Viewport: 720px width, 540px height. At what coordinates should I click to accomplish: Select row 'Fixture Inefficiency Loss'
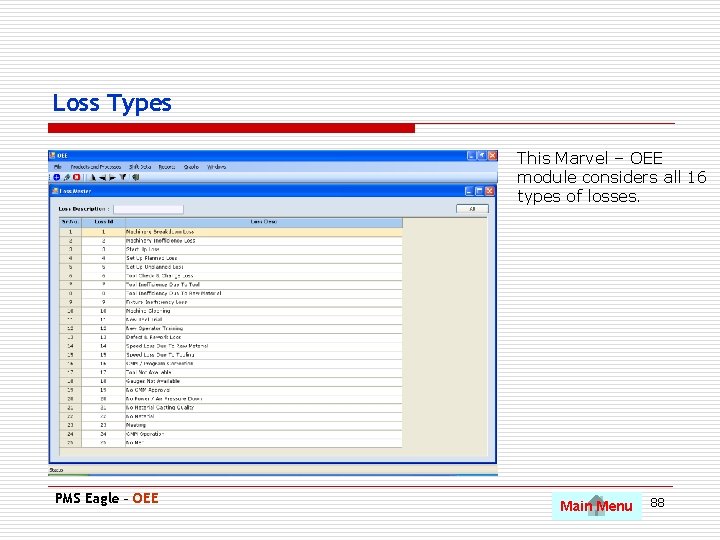click(x=231, y=303)
